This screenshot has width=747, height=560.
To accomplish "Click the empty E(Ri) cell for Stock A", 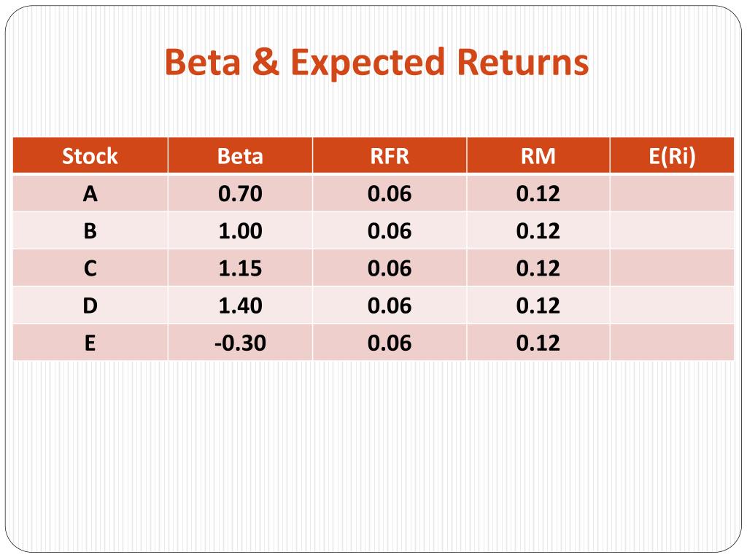I will pyautogui.click(x=672, y=193).
